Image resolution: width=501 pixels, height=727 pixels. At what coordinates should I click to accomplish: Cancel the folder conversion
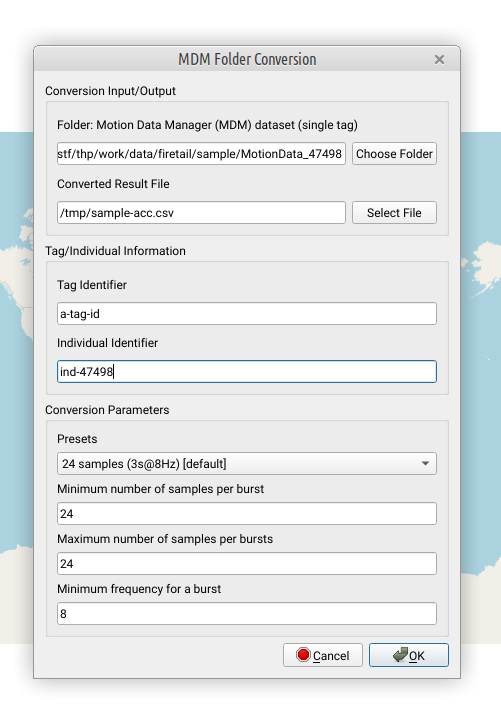323,655
